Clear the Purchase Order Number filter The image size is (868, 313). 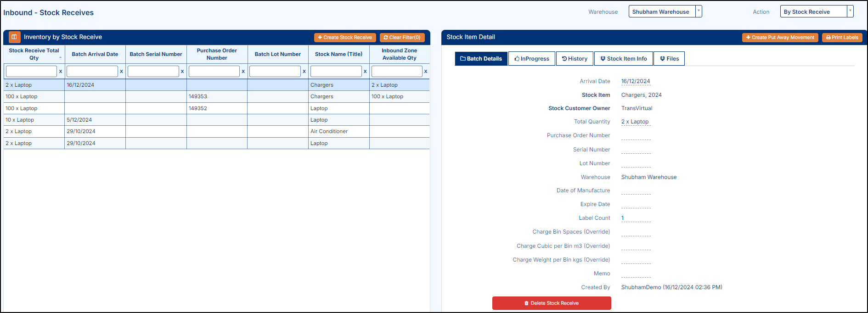point(243,72)
